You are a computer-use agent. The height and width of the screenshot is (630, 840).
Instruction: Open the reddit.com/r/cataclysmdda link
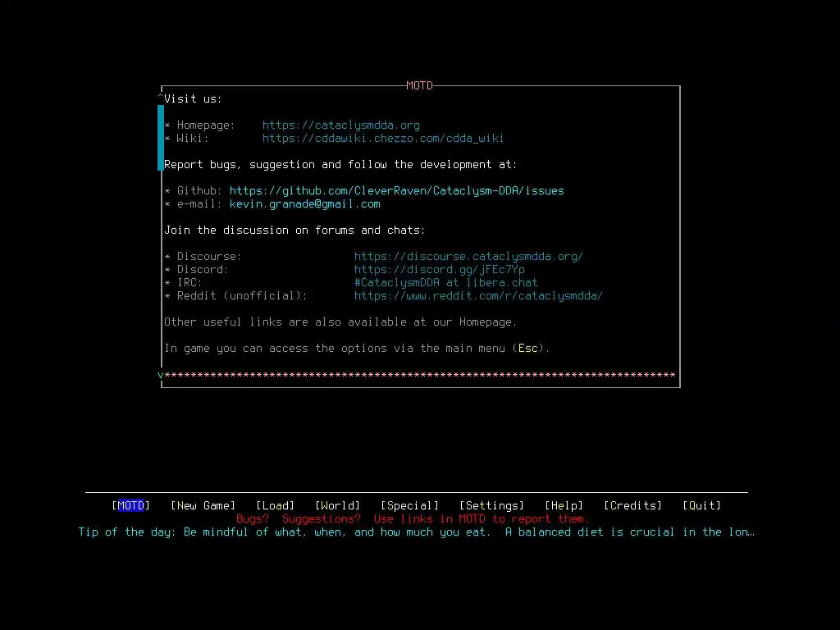[x=478, y=295]
